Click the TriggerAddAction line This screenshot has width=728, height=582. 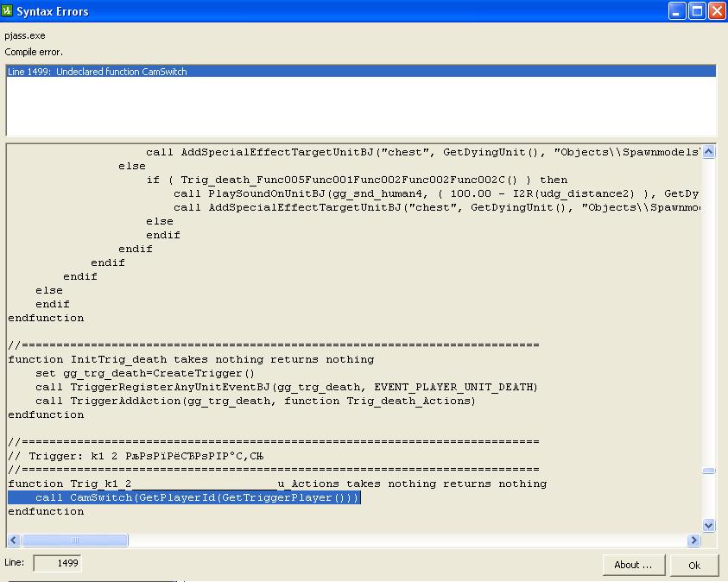(x=256, y=401)
